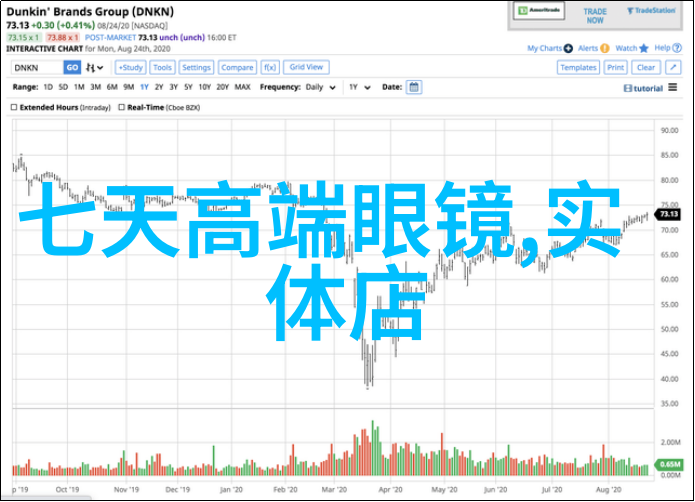Select the 3M range
Image resolution: width=695 pixels, height=502 pixels.
point(95,87)
